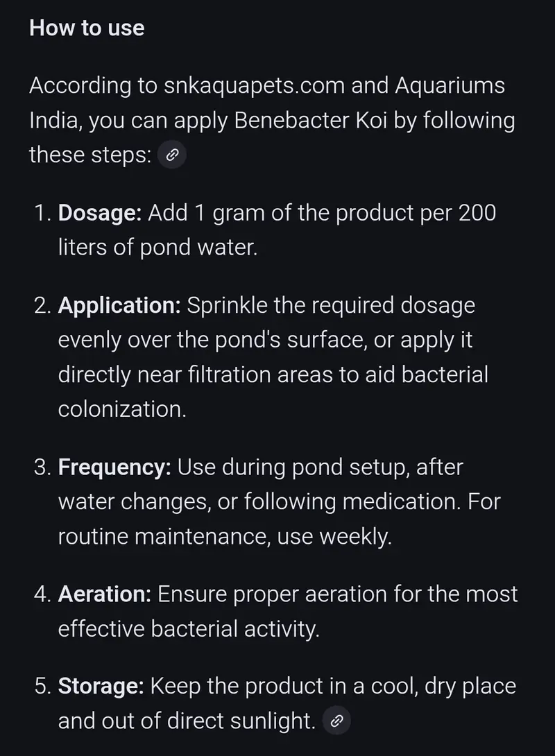Open source link icon after "direct sunlight."
This screenshot has width=555, height=756.
point(337,721)
